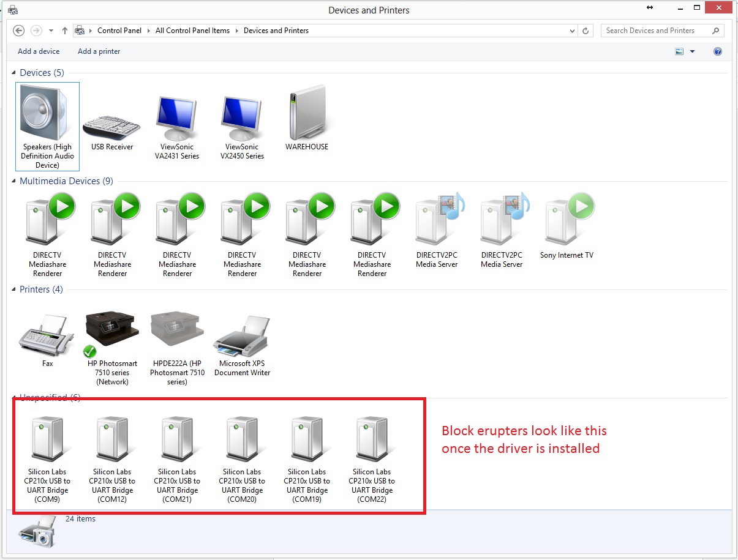Open the address bar history dropdown

[x=573, y=31]
